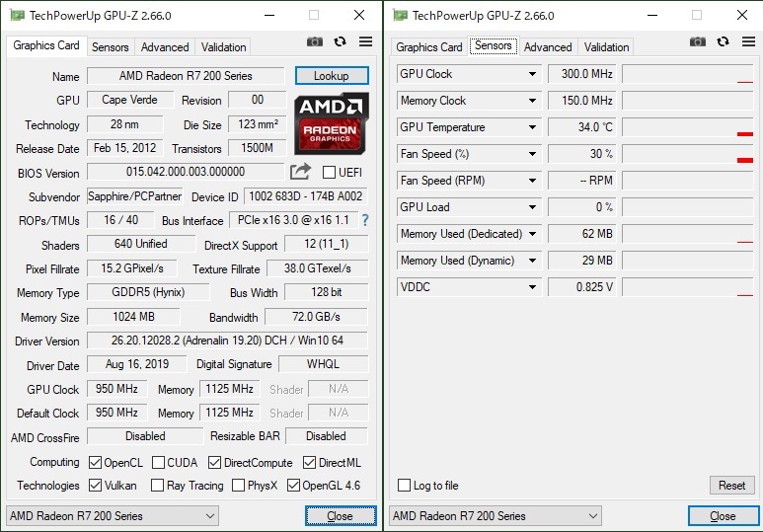Click Close button in Sensors window
The width and height of the screenshot is (763, 532).
[724, 516]
